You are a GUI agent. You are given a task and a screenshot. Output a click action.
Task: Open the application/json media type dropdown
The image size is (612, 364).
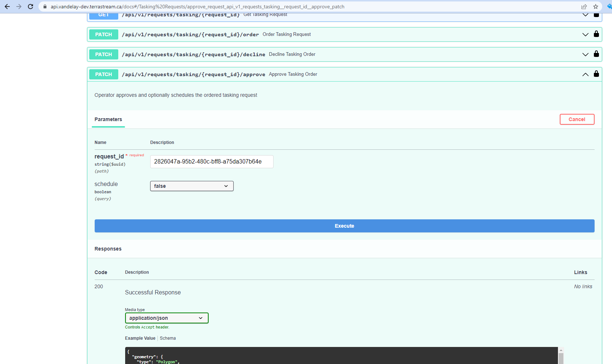tap(167, 318)
